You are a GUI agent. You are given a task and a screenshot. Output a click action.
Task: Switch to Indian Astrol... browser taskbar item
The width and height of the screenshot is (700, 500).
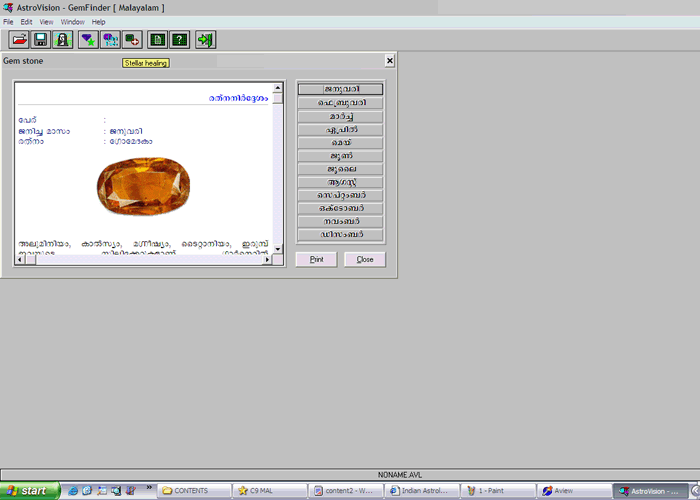[422, 491]
